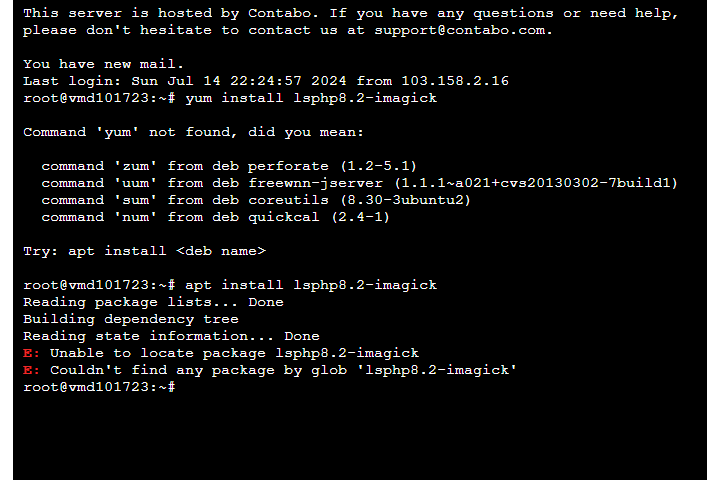
Task: Click the support@contabo.com email address
Action: [462, 30]
